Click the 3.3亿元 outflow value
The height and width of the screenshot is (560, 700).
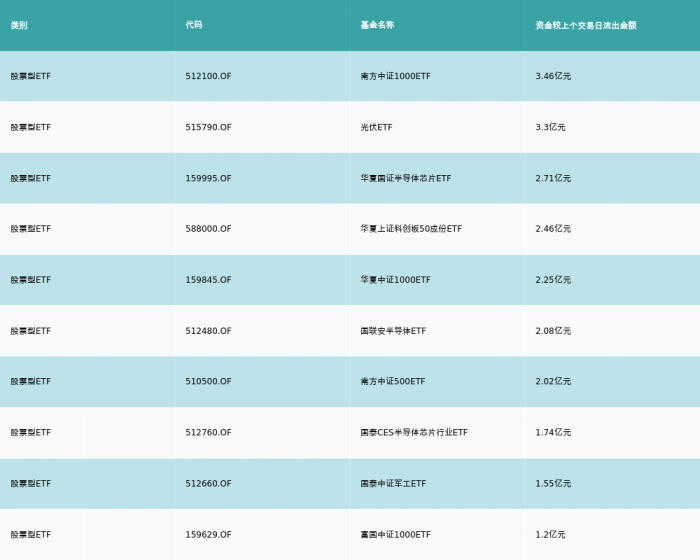[550, 127]
